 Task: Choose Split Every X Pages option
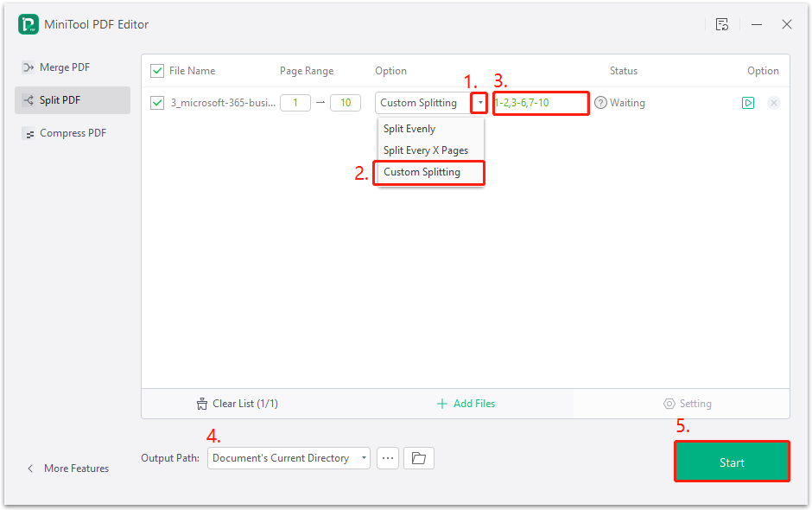(x=426, y=150)
